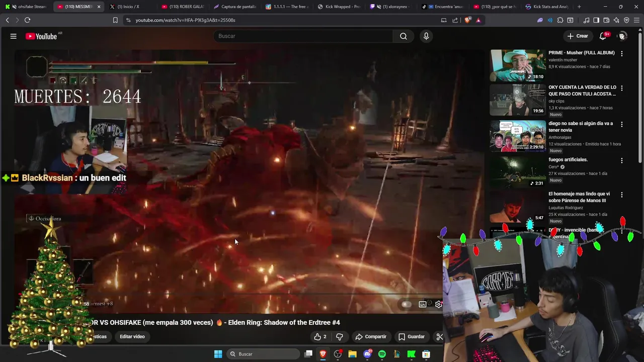Click Editar vídeo button
Viewport: 644px width, 362px height.
pos(132,337)
